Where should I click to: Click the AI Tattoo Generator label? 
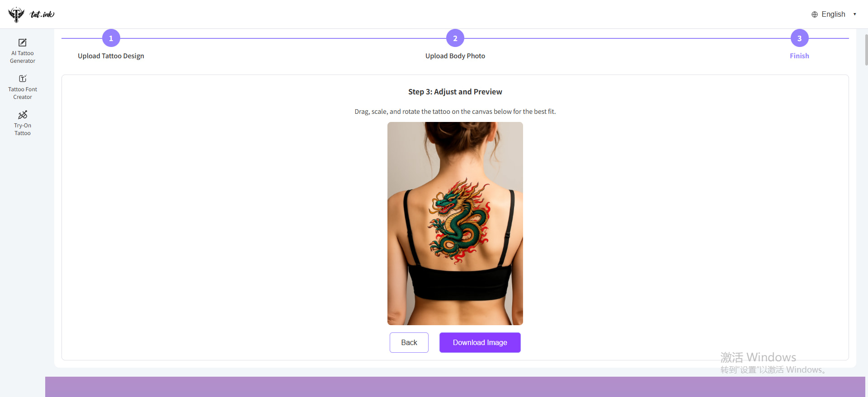(23, 57)
